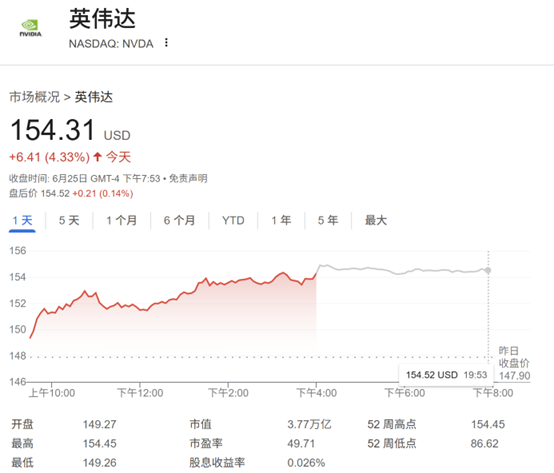Open the 免责声明 disclaimer link

188,179
